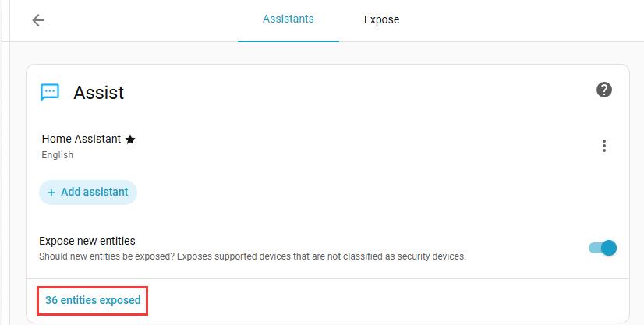Click the Add assistant button text

click(x=94, y=193)
